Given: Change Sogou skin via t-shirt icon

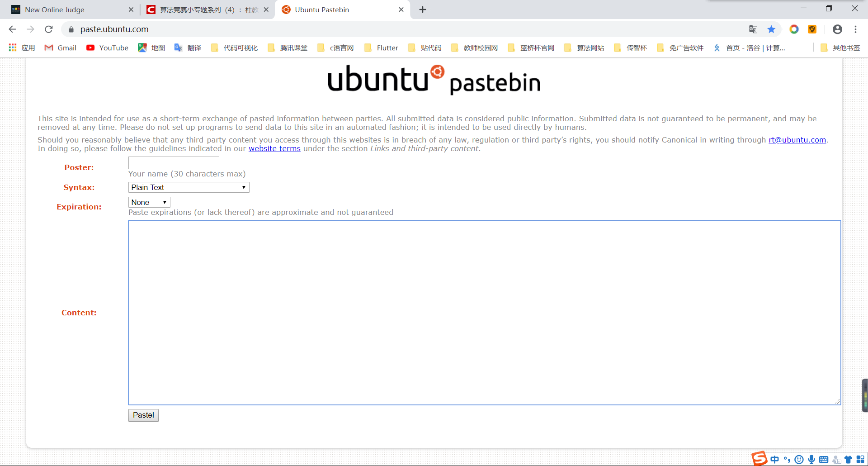Looking at the screenshot, I should tap(848, 459).
